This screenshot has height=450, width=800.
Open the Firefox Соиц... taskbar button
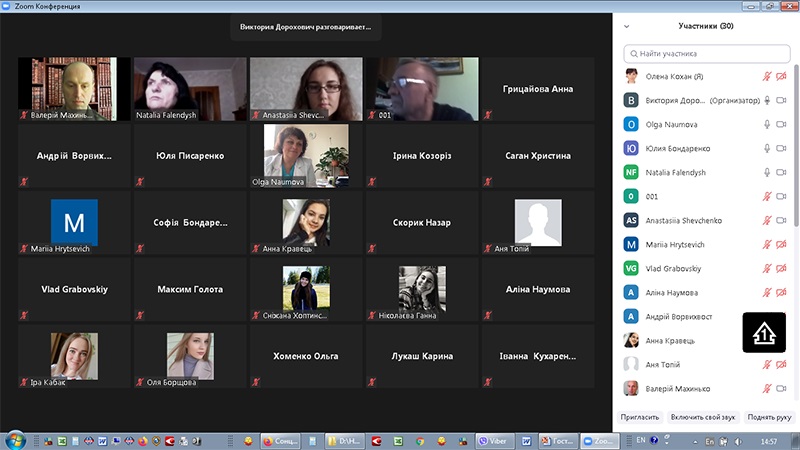(281, 441)
